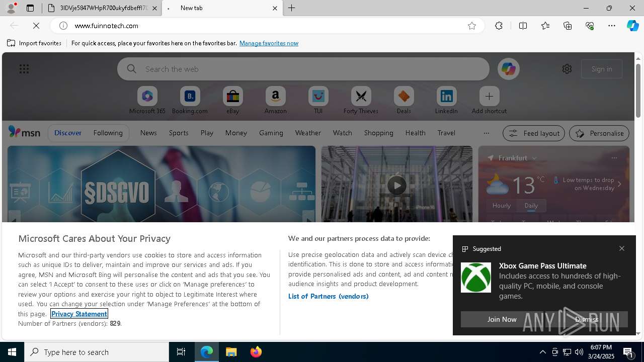Show more MSN categories ellipsis
Viewport: 644px width, 362px height.
[x=486, y=133]
